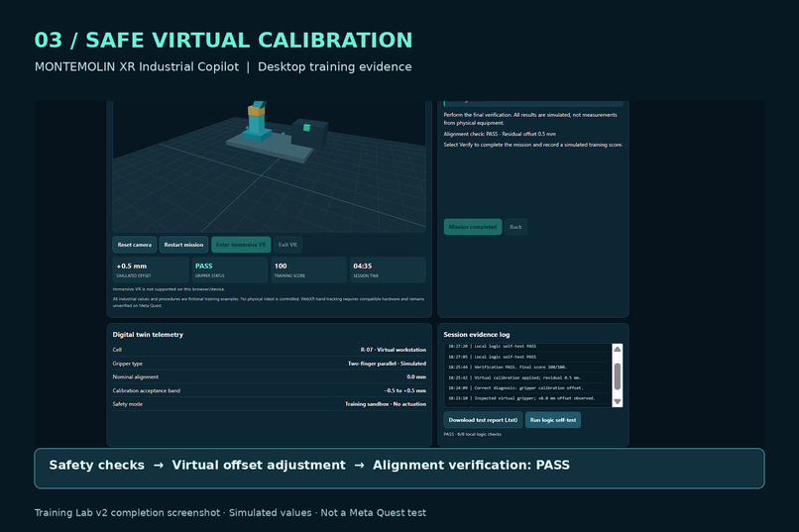Click the log scrollbar up arrow
Viewport: 799px width, 532px height.
click(x=617, y=350)
